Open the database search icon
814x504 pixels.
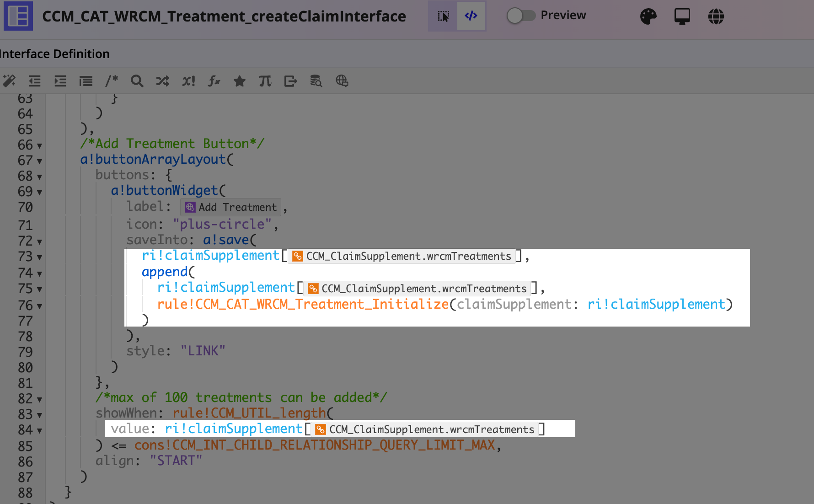pos(316,81)
